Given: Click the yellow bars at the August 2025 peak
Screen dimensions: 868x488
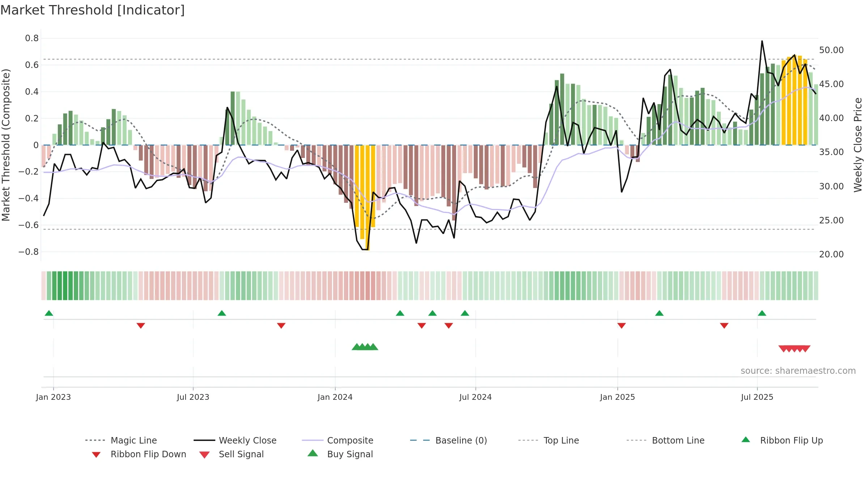Looking at the screenshot, I should pos(795,100).
